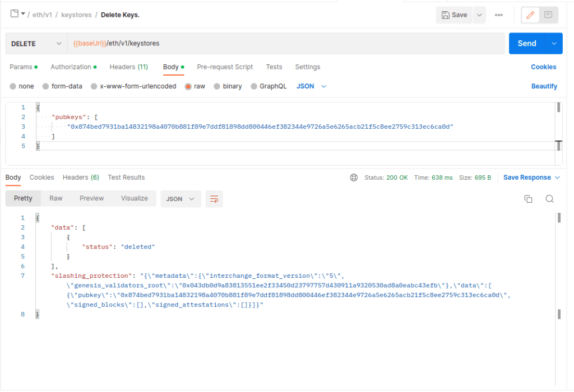The height and width of the screenshot is (392, 574).
Task: Select the form-data body type
Action: (62, 86)
